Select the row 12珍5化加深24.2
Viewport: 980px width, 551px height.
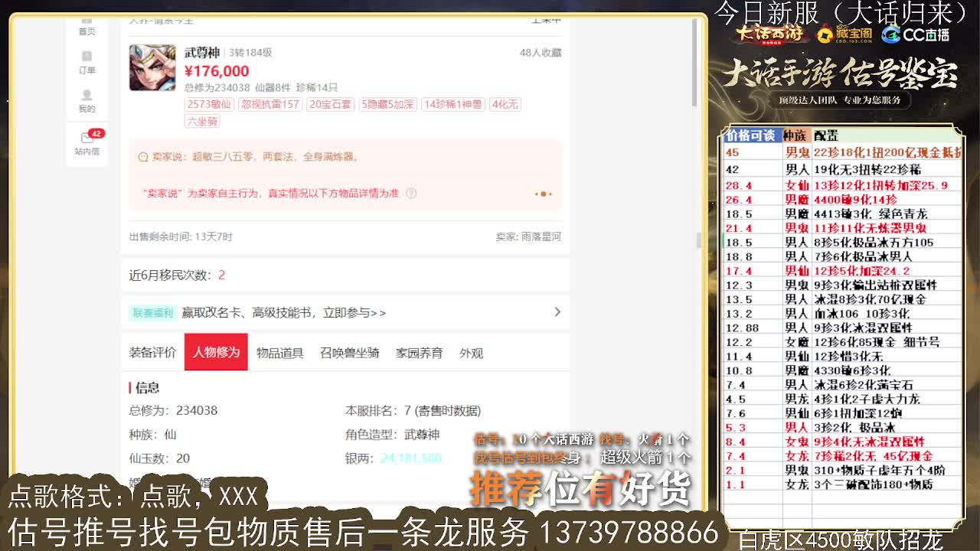tap(843, 271)
